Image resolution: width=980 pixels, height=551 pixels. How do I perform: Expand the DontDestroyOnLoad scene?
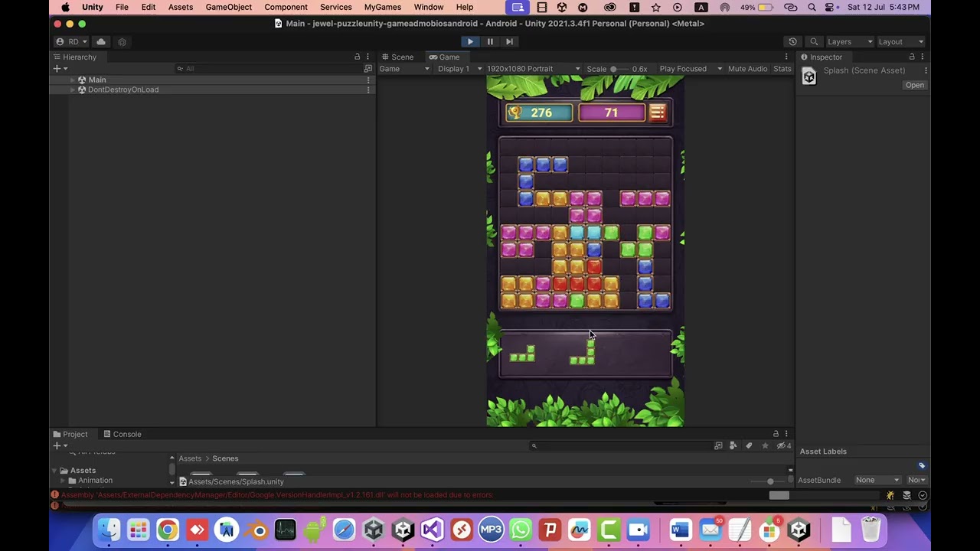pyautogui.click(x=73, y=90)
